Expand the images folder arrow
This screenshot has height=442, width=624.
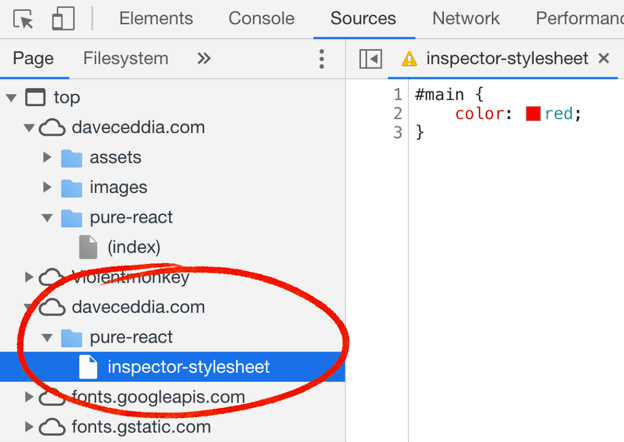[x=47, y=187]
